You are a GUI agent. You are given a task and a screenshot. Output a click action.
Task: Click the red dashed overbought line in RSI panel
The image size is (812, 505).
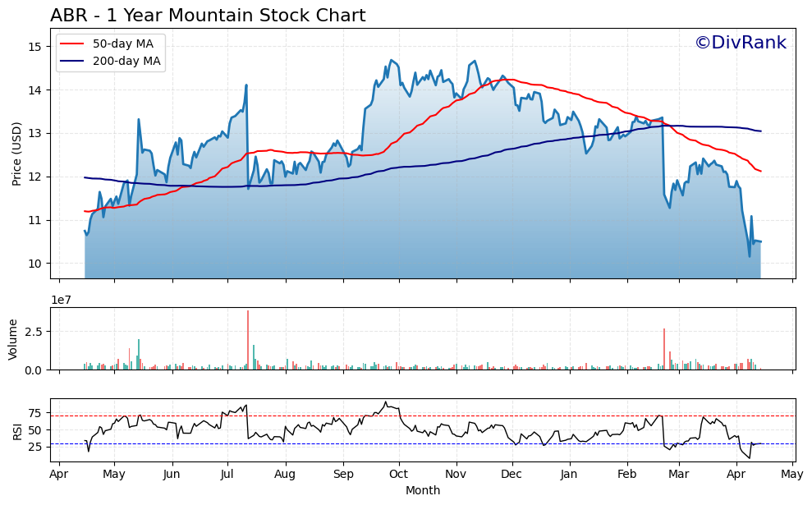423,416
